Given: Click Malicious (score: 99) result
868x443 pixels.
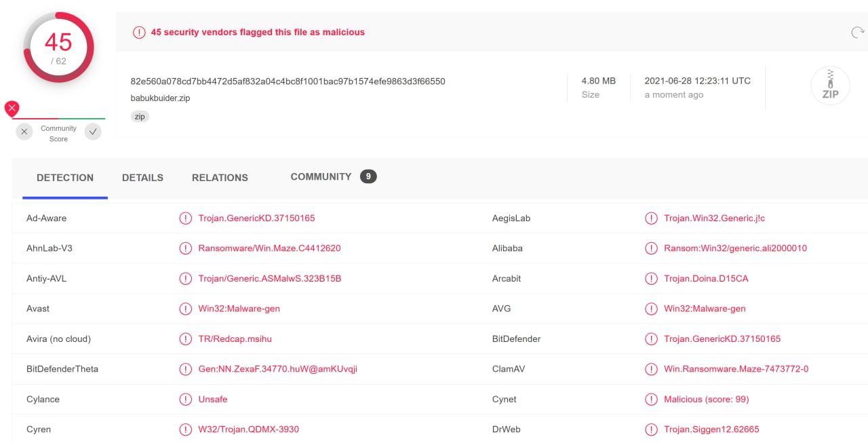Looking at the screenshot, I should [x=706, y=399].
